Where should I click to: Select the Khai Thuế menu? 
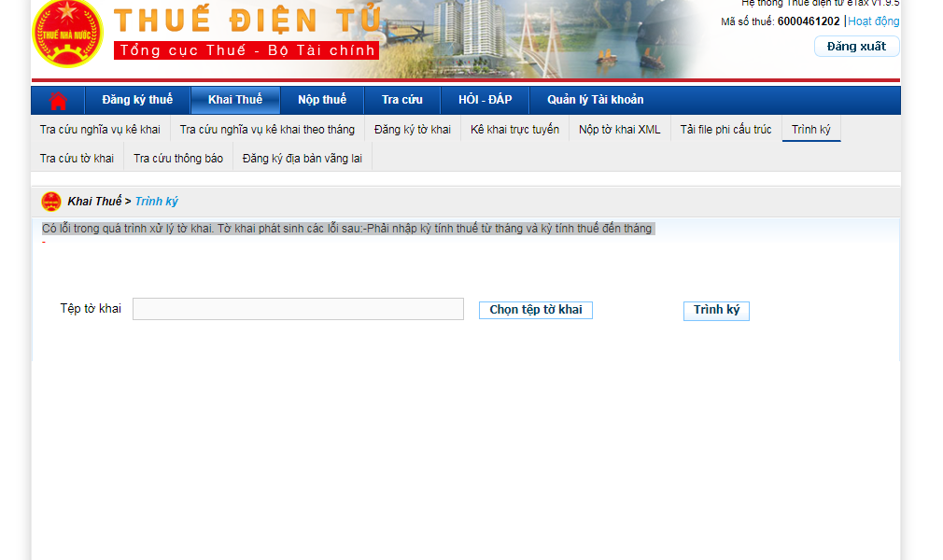235,100
